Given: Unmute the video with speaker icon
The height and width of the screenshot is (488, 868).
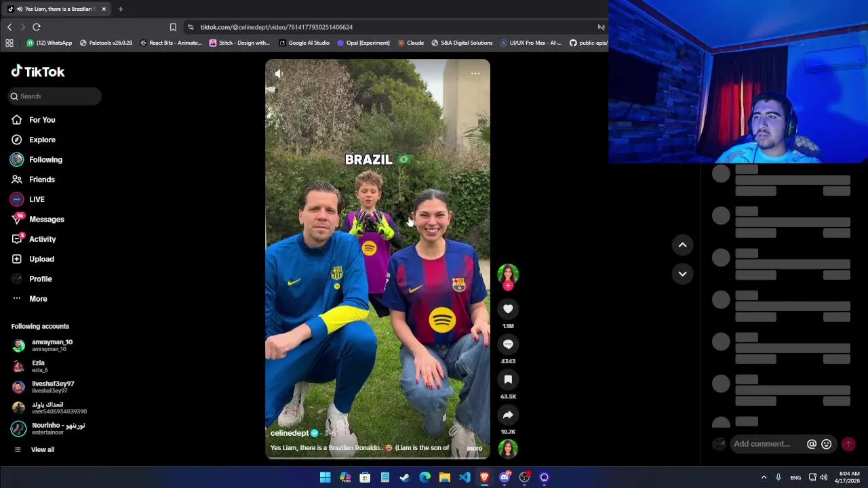Looking at the screenshot, I should [279, 73].
